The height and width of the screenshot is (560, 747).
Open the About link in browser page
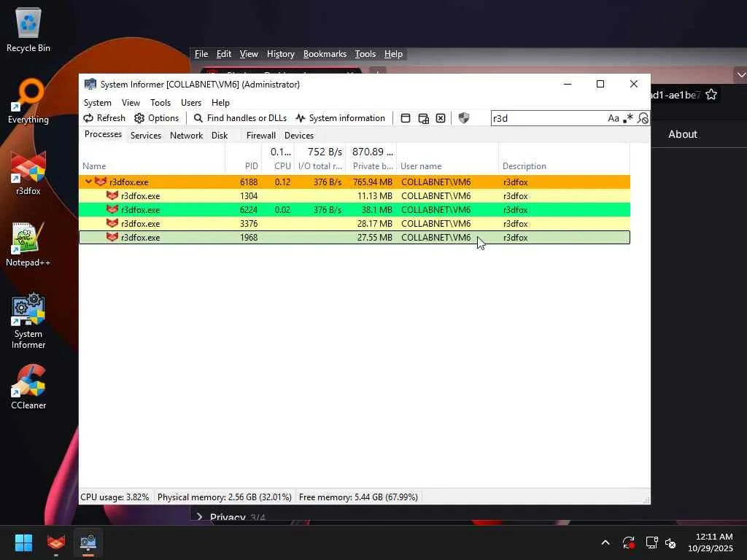pos(683,134)
